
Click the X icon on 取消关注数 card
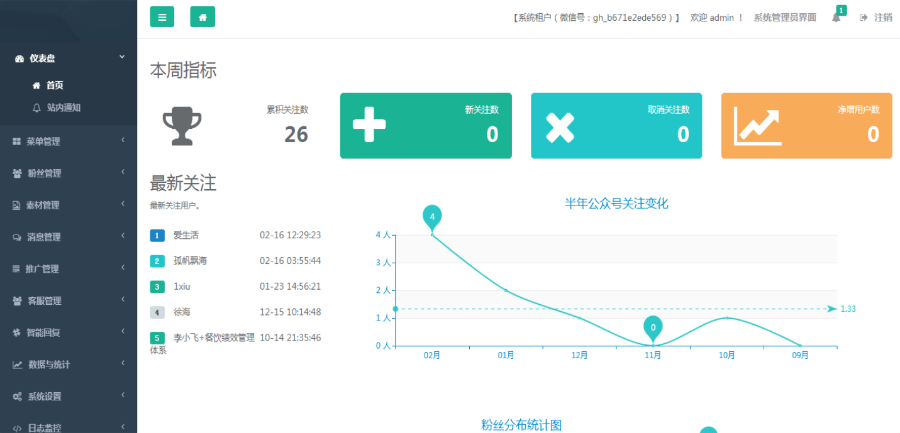coord(560,126)
